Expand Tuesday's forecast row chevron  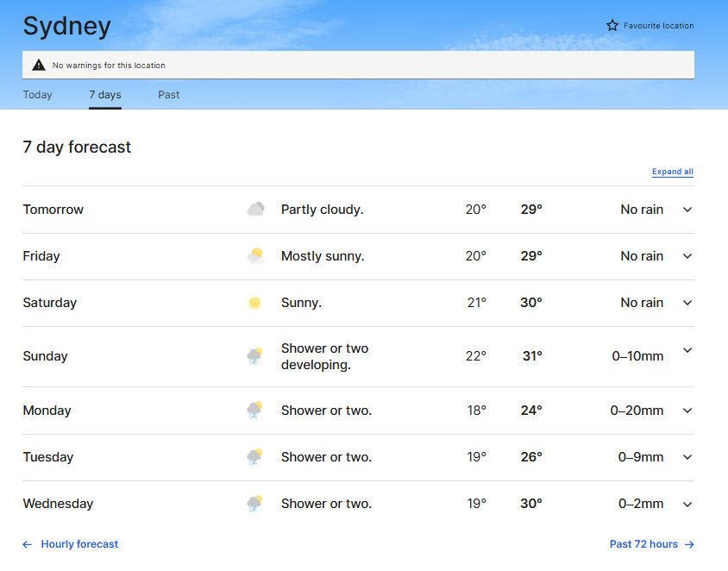pyautogui.click(x=687, y=457)
